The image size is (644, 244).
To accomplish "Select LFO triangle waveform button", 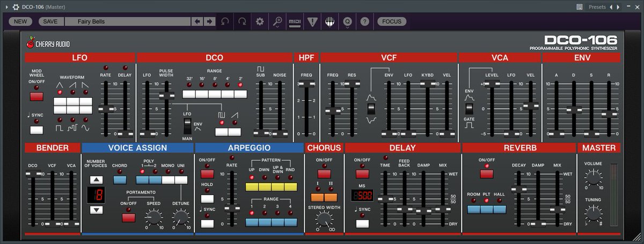I will click(60, 102).
